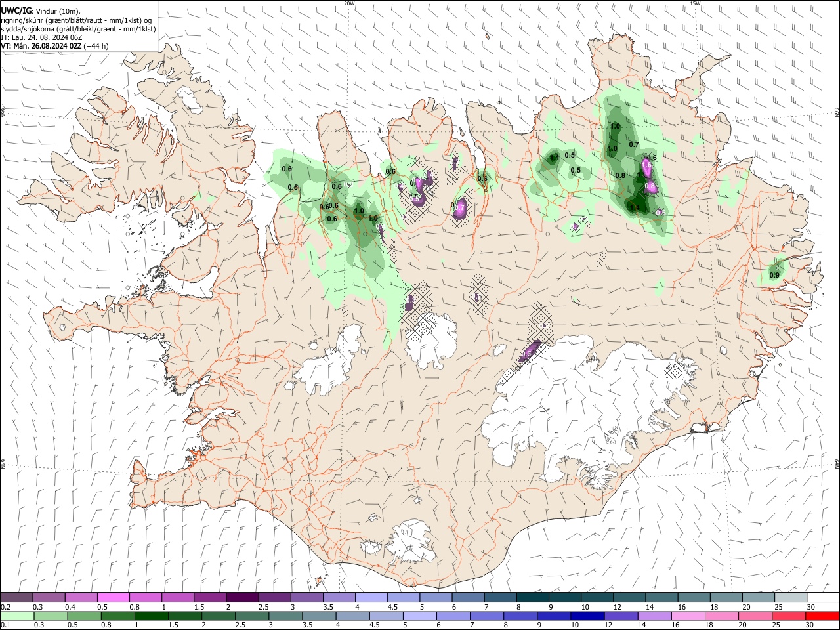Select the lavender upper swatch between 4 and 4.5
The width and height of the screenshot is (840, 630).
tap(371, 597)
